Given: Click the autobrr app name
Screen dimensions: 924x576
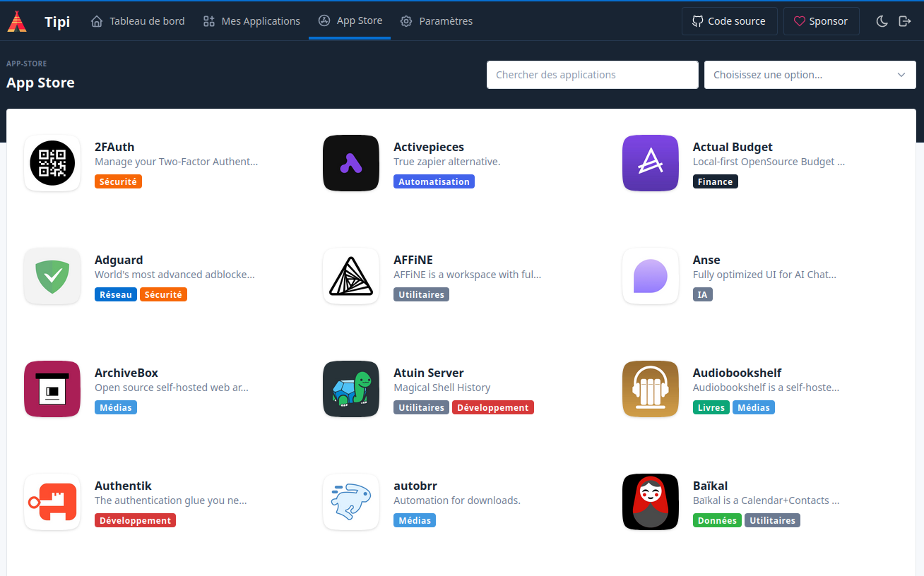Looking at the screenshot, I should [x=415, y=486].
